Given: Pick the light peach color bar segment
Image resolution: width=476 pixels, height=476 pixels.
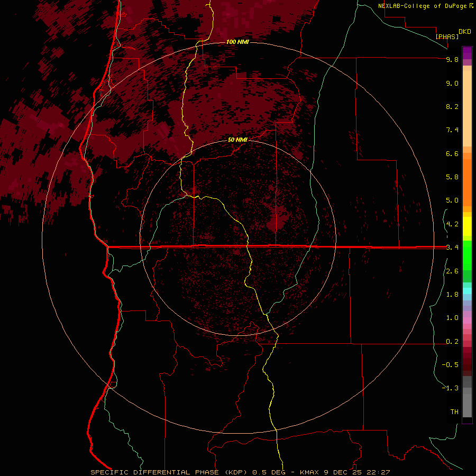Looking at the screenshot, I should point(467,108).
